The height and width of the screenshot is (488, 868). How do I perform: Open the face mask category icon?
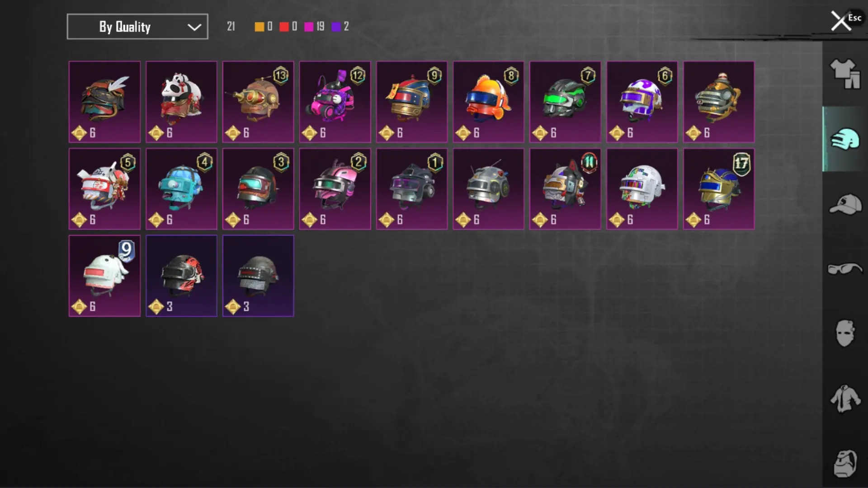(x=844, y=333)
